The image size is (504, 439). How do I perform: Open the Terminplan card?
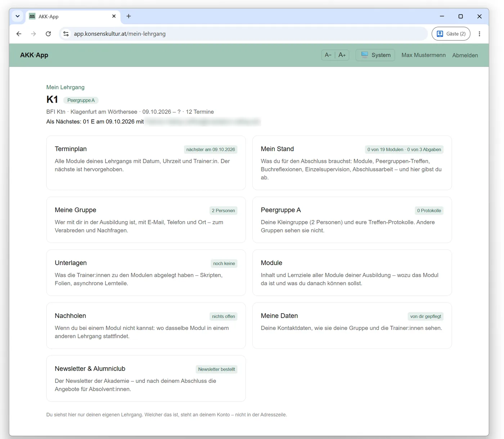click(146, 163)
